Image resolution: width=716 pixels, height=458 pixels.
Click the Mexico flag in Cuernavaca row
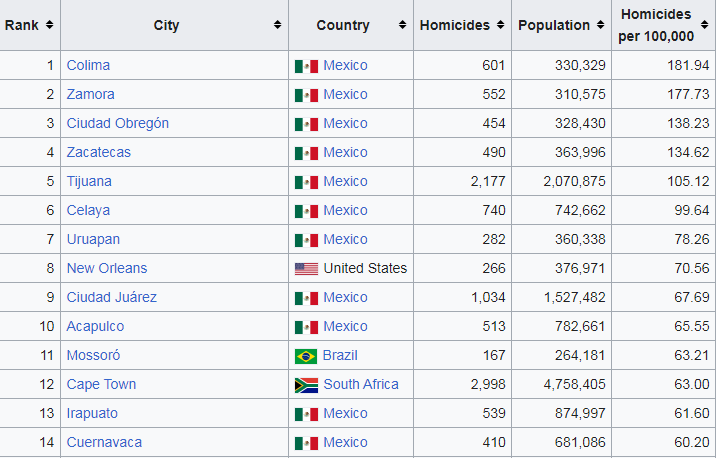pos(306,443)
